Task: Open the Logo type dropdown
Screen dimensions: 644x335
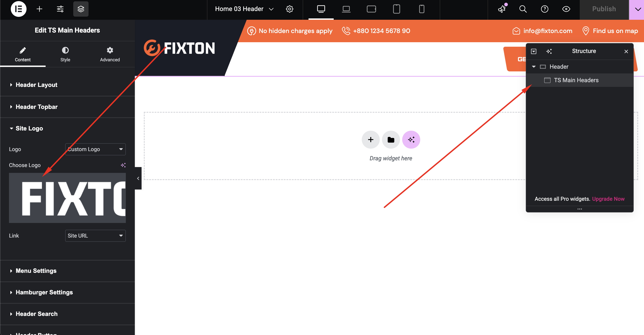Action: [95, 149]
